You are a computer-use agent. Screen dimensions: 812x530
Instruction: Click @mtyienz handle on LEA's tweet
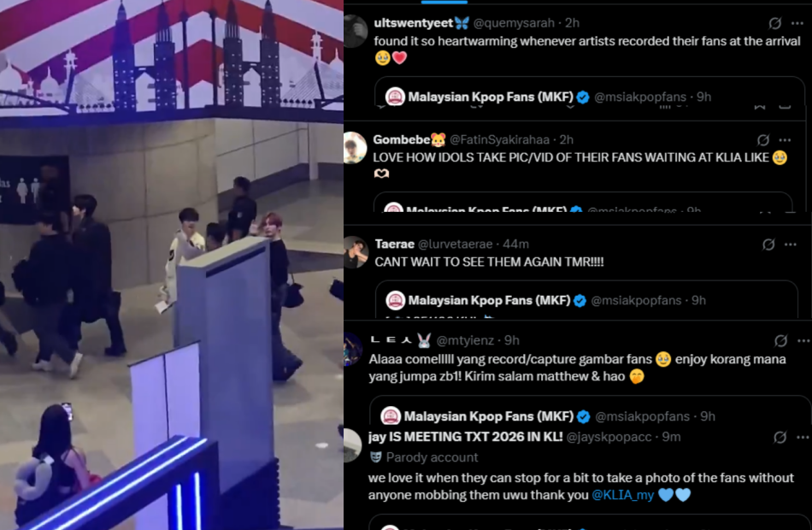[465, 341]
